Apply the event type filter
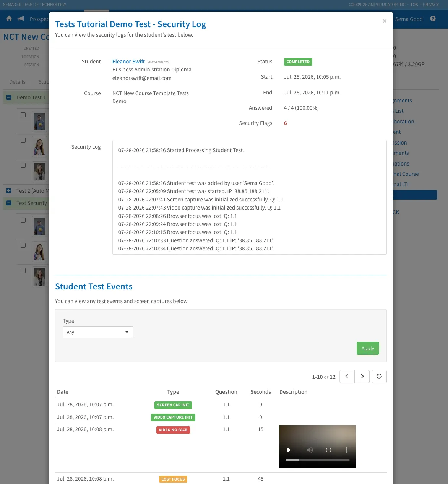This screenshot has width=448, height=484. click(x=368, y=348)
